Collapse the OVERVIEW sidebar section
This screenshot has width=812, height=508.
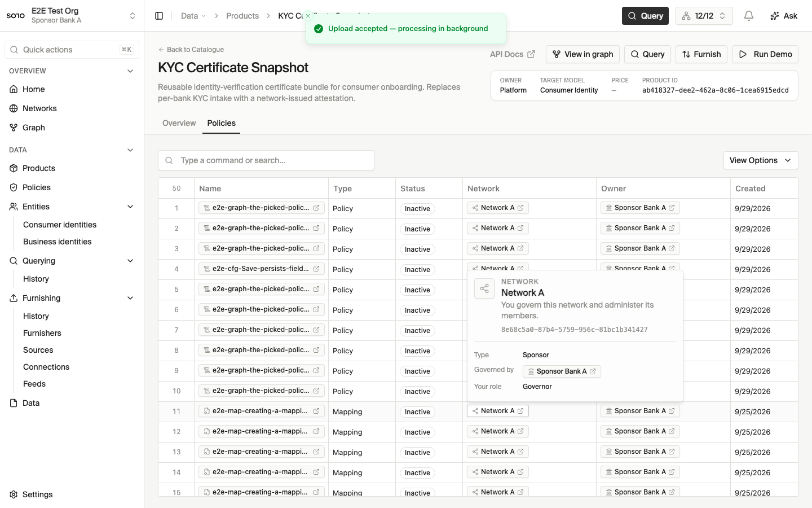pyautogui.click(x=130, y=71)
